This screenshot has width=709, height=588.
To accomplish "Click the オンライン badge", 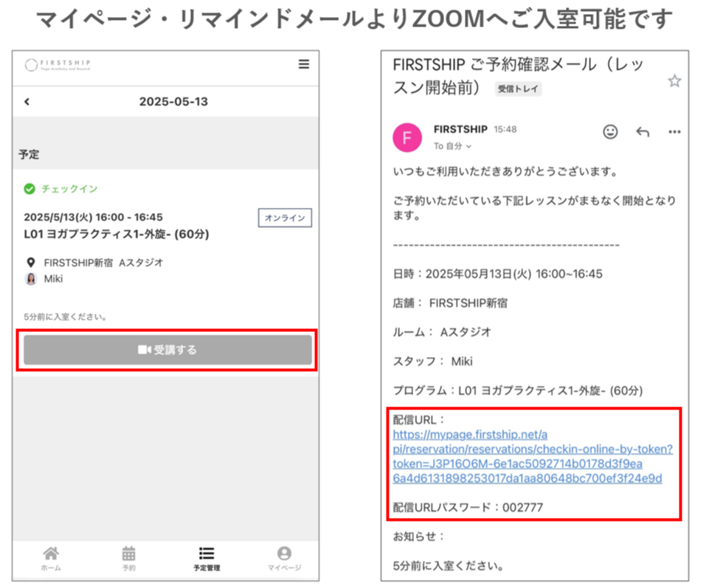I will pyautogui.click(x=285, y=218).
